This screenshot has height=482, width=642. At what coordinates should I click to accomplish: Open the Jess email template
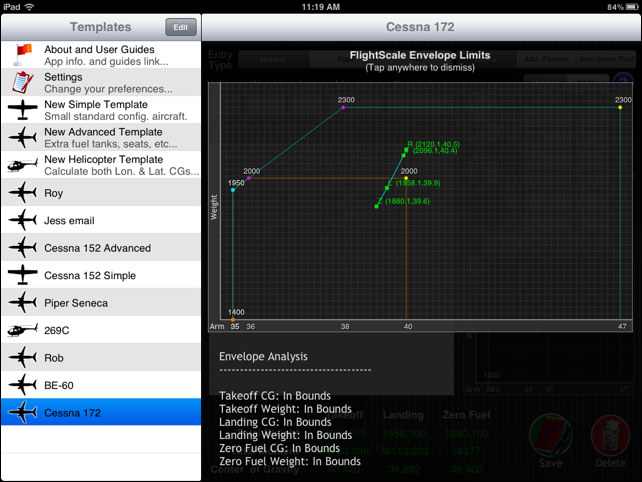point(100,220)
